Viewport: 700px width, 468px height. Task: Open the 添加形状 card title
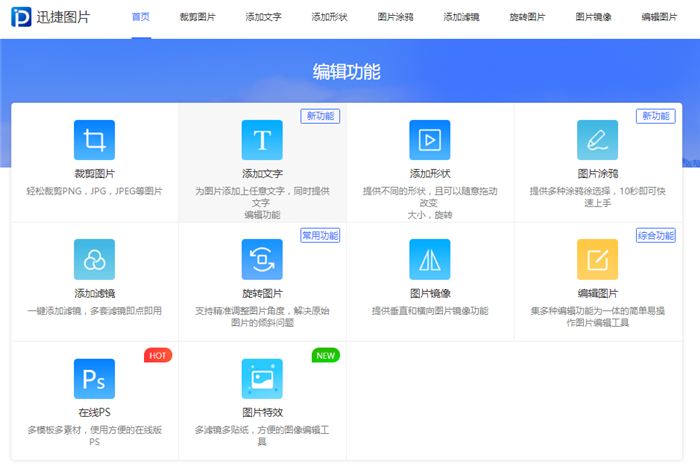(430, 174)
